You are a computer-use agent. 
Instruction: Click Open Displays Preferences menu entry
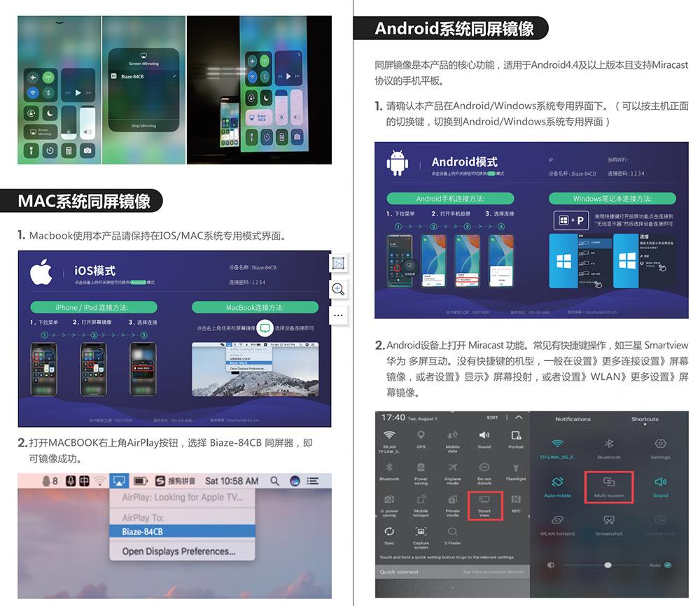[178, 551]
